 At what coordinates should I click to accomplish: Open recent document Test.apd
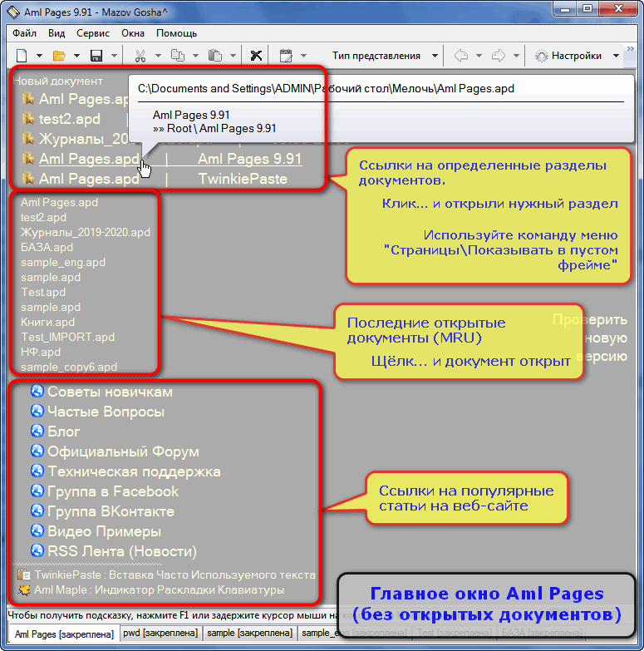point(43,292)
